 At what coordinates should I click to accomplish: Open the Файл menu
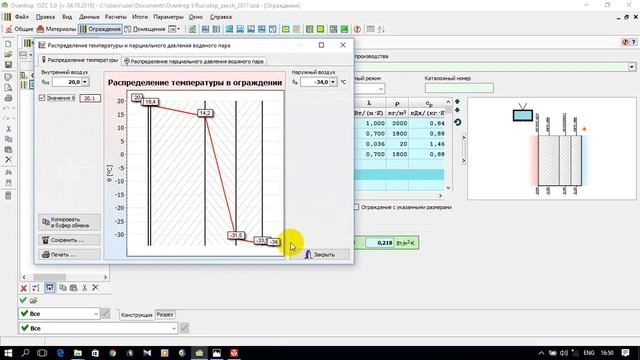coord(22,17)
